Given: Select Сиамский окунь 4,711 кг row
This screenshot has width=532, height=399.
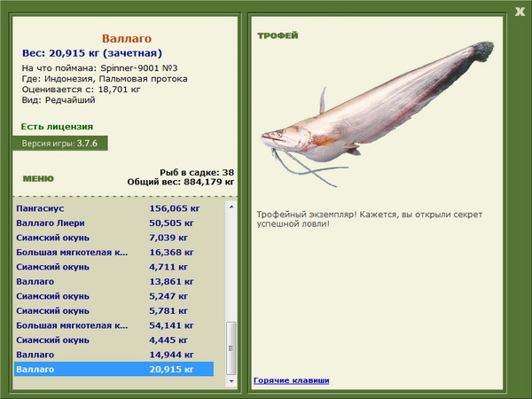Looking at the screenshot, I should point(114,267).
